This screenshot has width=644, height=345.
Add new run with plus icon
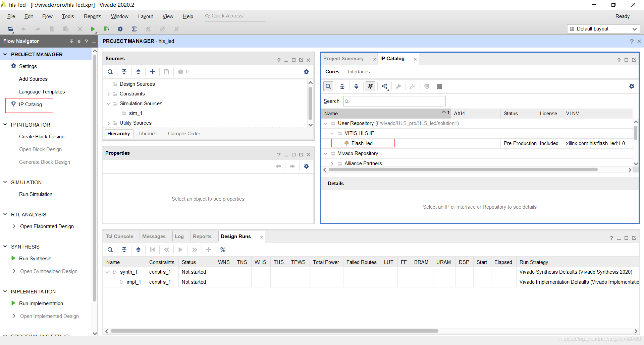pyautogui.click(x=209, y=250)
